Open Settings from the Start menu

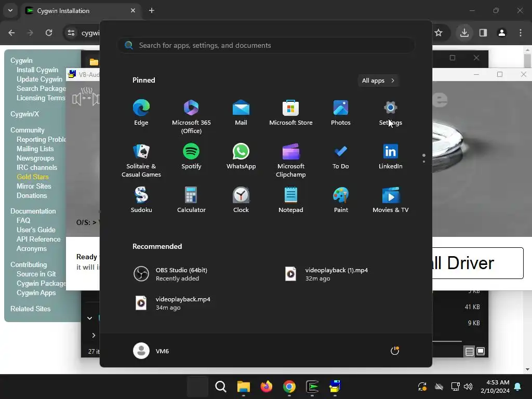click(x=391, y=113)
